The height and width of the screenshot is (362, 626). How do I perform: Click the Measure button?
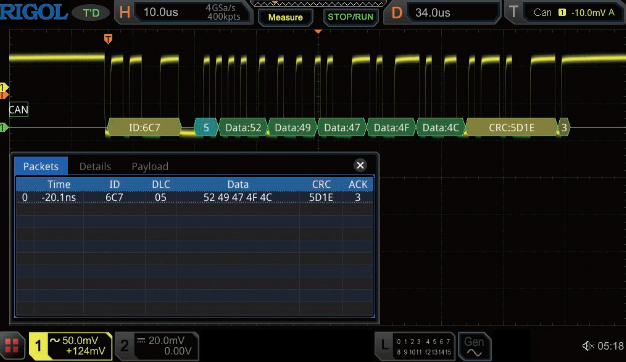click(285, 17)
